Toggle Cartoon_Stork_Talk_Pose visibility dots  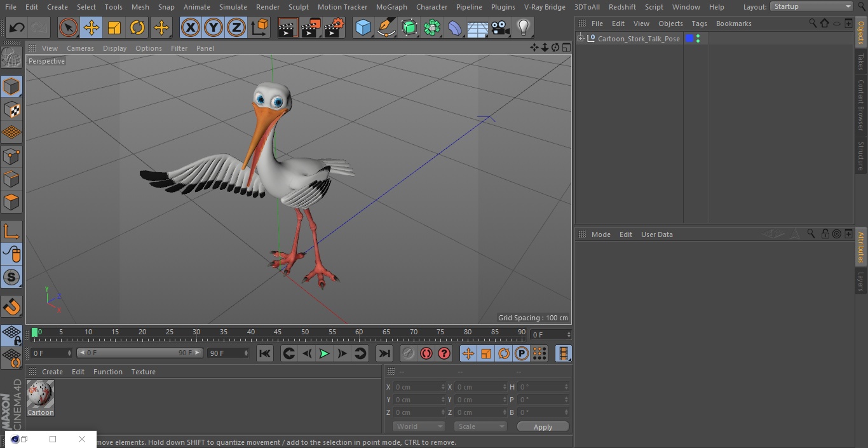tap(698, 39)
